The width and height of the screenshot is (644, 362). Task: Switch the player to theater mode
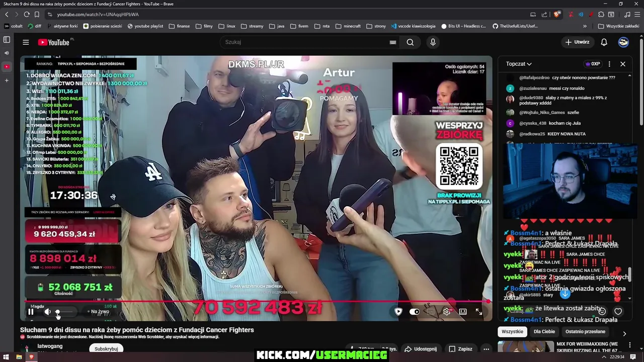click(463, 312)
